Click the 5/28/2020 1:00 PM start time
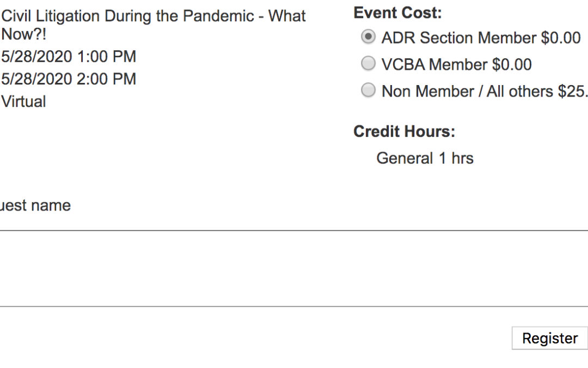Image resolution: width=588 pixels, height=368 pixels. tap(69, 56)
